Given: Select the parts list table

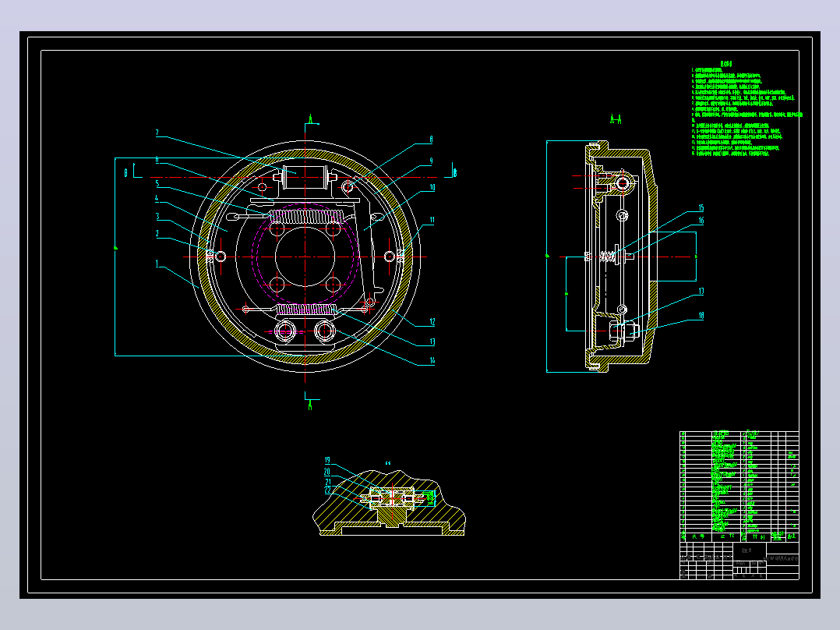Looking at the screenshot, I should pos(739,487).
